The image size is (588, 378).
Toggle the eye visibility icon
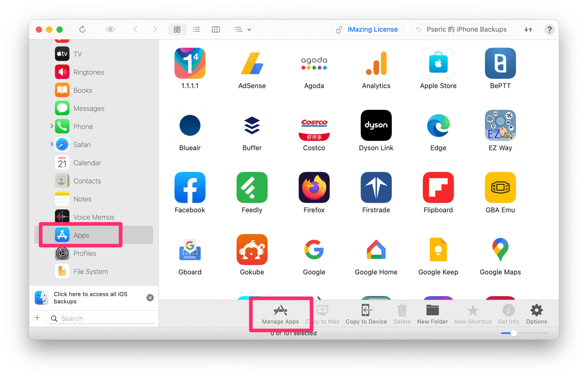pyautogui.click(x=110, y=29)
